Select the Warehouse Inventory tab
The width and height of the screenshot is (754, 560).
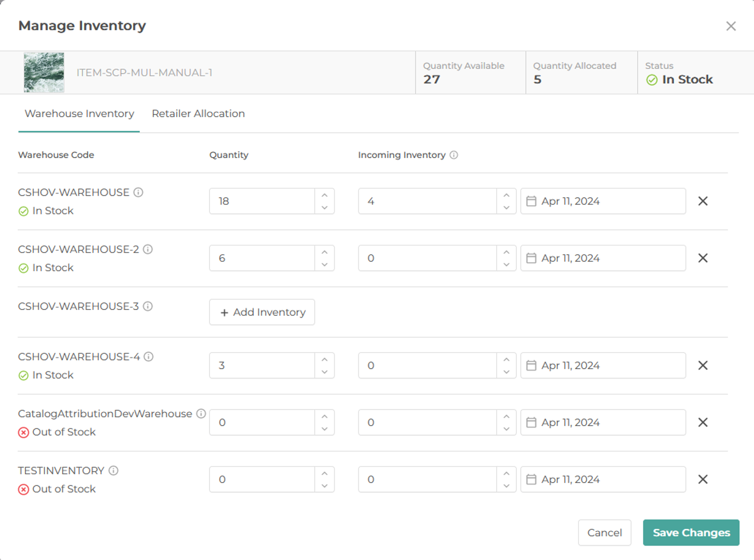[x=79, y=113]
